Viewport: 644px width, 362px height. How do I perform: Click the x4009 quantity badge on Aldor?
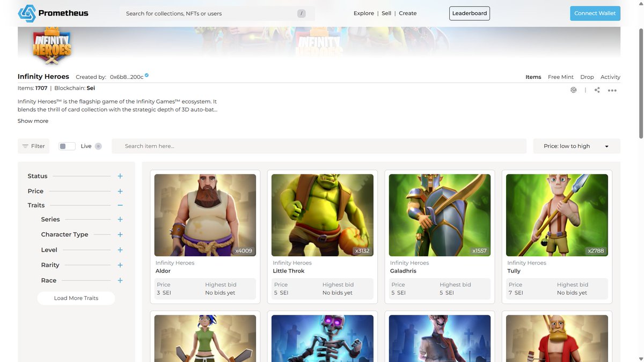coord(244,250)
